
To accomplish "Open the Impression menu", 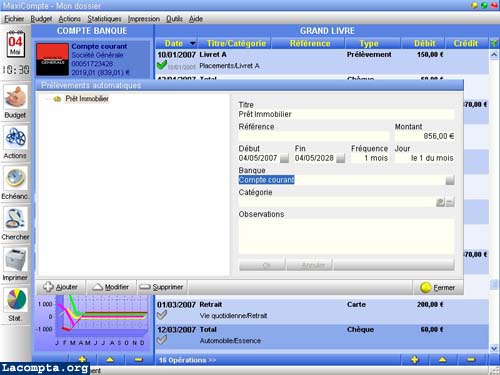I will coord(144,19).
